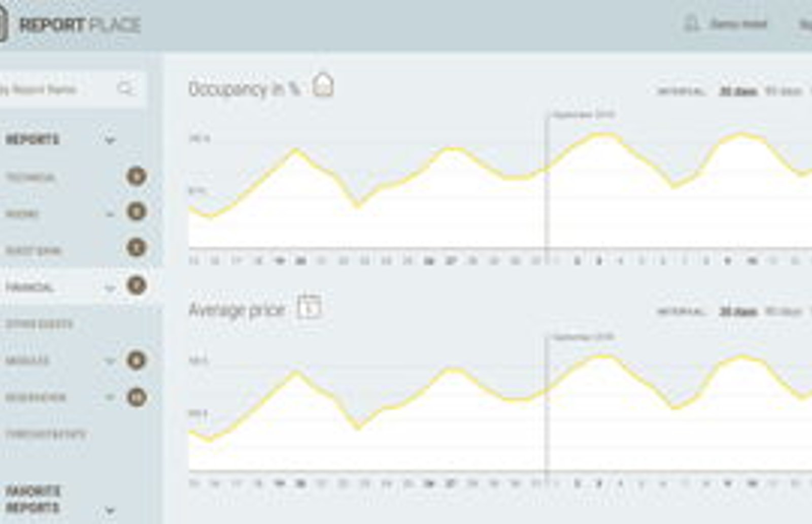
Task: Click the count badge beside Reservation
Action: tap(136, 397)
